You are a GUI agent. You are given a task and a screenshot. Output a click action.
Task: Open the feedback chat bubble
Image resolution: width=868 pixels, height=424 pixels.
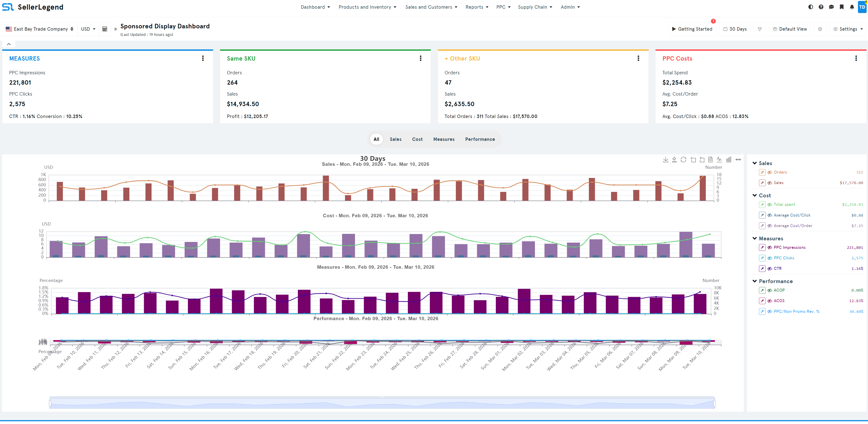click(x=832, y=7)
